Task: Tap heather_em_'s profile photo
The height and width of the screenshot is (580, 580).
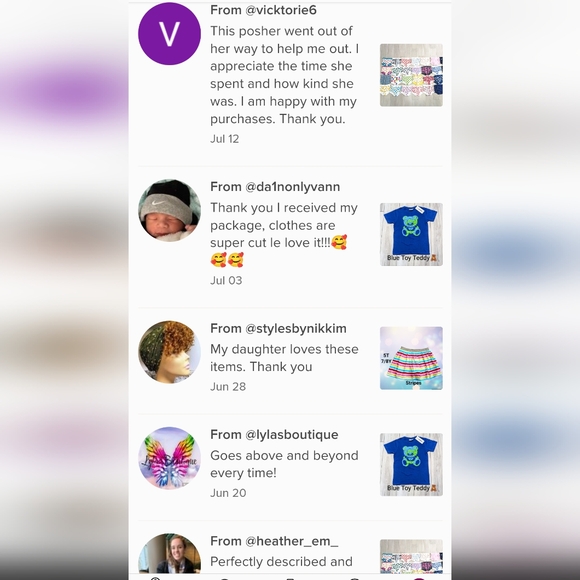Action: (x=169, y=553)
